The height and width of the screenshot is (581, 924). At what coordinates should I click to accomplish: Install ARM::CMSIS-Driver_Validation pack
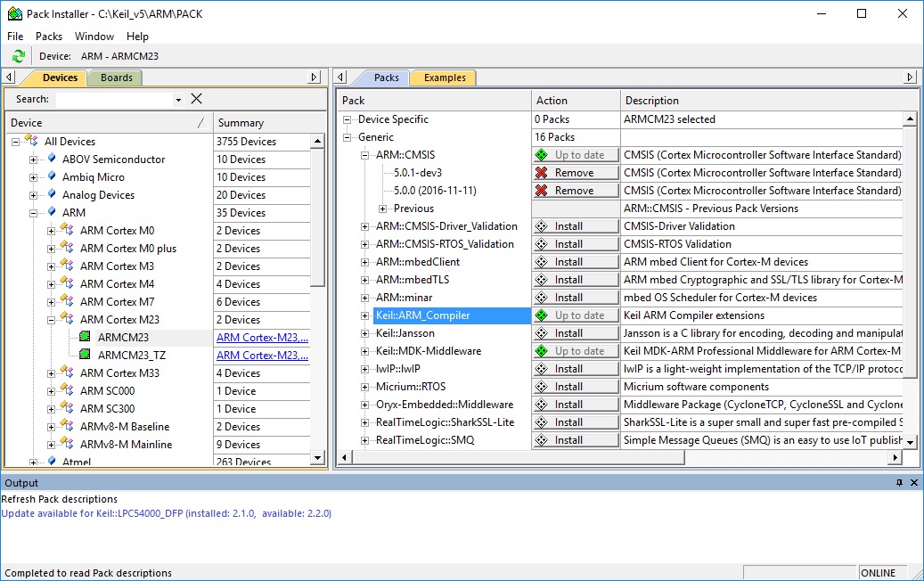(575, 226)
